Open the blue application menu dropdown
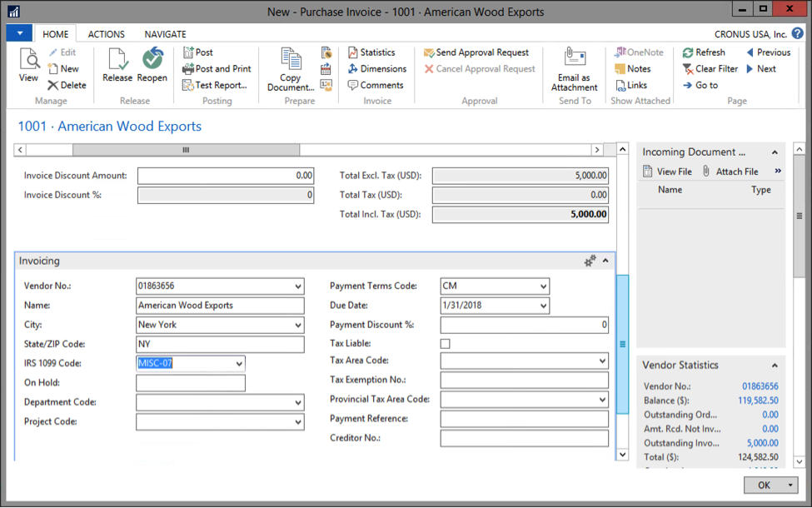 coord(20,33)
